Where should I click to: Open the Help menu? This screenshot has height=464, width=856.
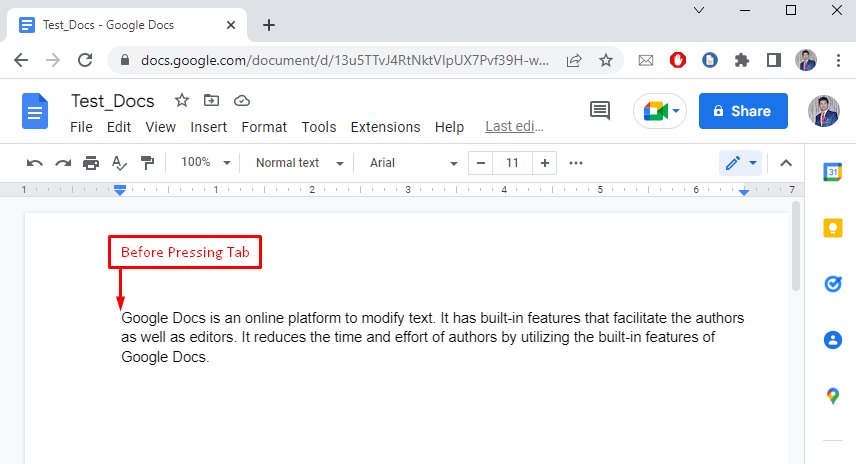[449, 127]
